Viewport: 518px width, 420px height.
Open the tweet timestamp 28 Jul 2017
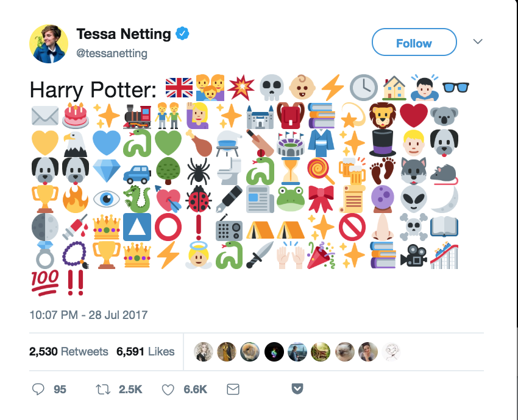point(88,315)
